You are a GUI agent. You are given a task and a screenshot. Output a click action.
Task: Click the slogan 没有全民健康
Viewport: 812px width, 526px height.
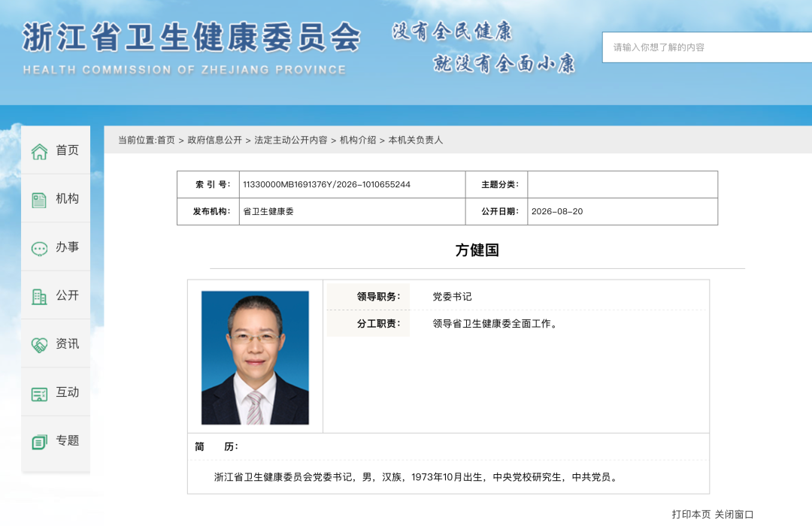click(452, 32)
